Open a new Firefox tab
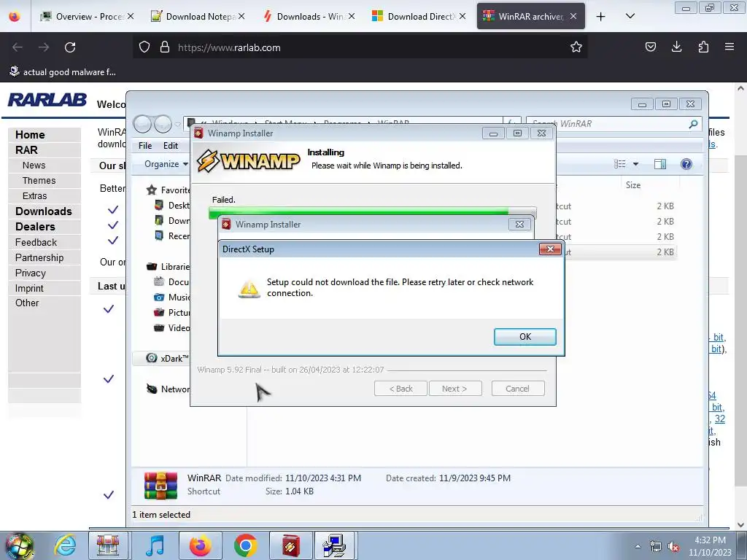Image resolution: width=747 pixels, height=560 pixels. pos(601,17)
